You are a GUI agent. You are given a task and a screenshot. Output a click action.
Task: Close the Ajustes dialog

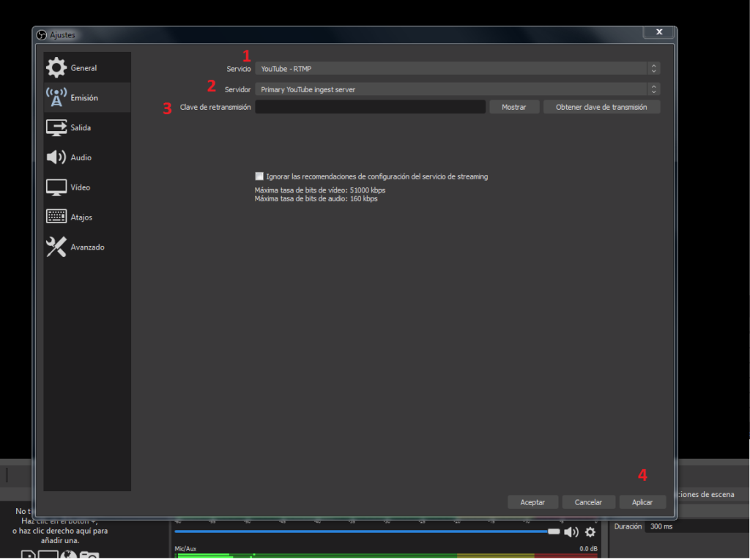659,31
